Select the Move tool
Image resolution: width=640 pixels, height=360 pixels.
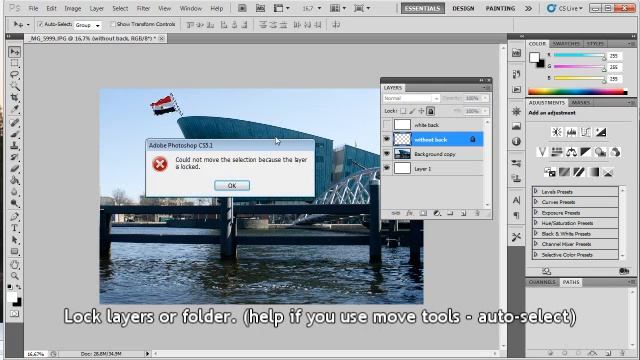pyautogui.click(x=15, y=52)
